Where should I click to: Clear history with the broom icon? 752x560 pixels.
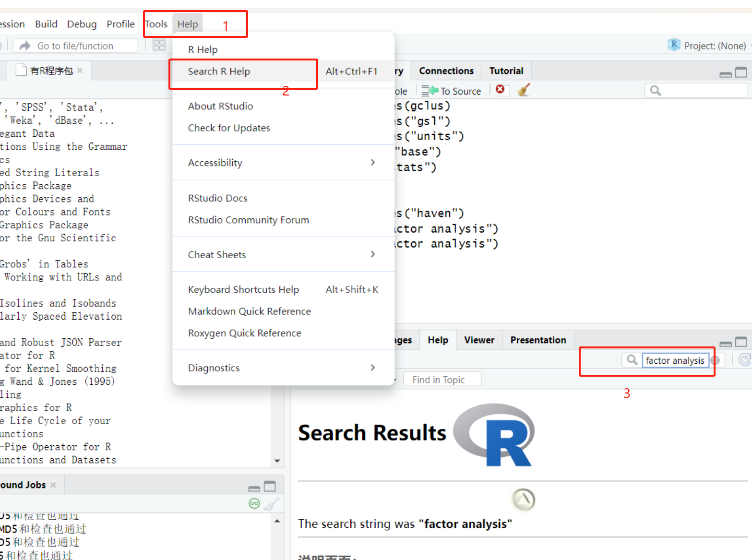524,90
